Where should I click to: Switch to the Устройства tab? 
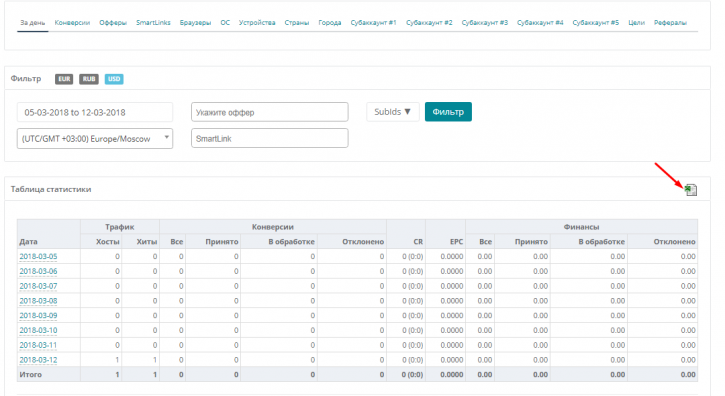[257, 23]
